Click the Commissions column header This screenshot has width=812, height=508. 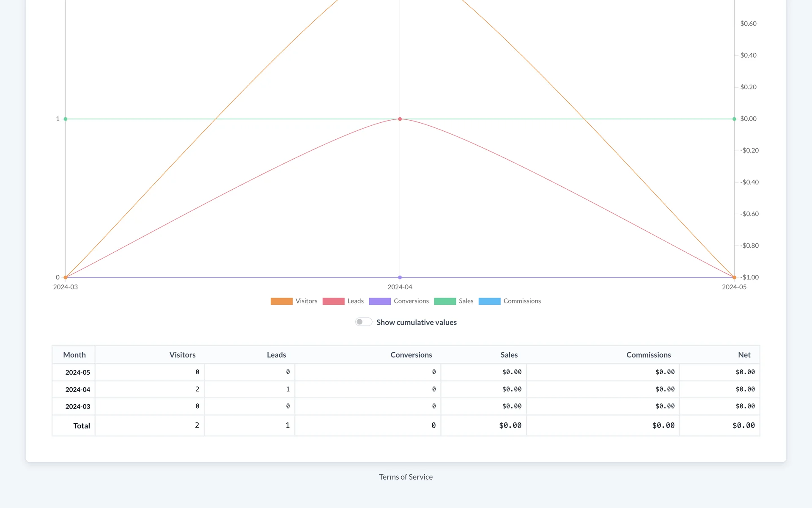pyautogui.click(x=648, y=355)
